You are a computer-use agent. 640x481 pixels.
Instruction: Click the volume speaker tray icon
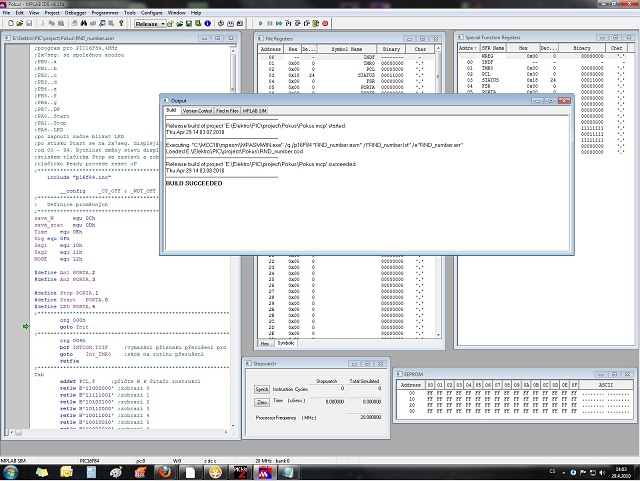tap(602, 472)
